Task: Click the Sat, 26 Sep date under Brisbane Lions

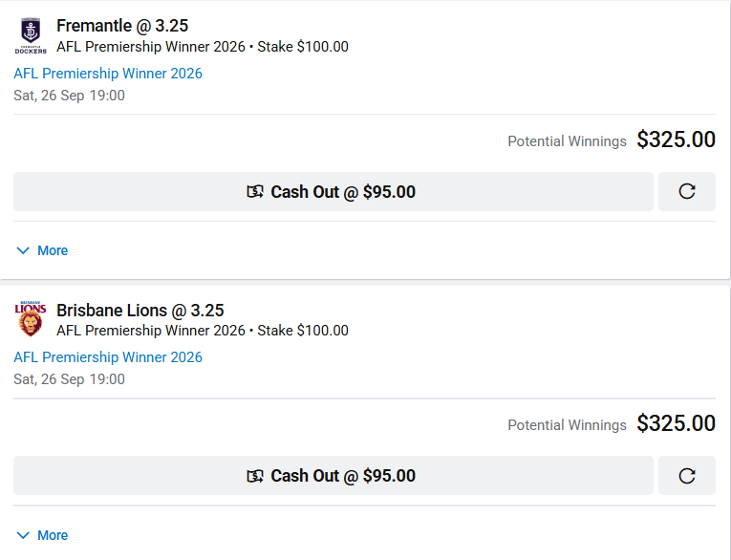Action: click(x=69, y=379)
